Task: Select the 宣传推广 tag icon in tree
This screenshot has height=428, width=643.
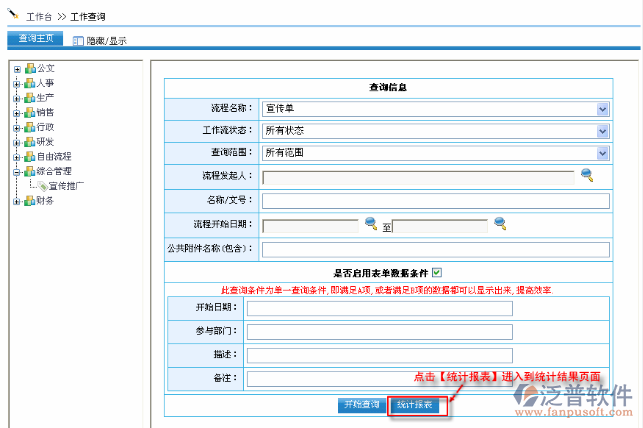Action: [x=41, y=186]
